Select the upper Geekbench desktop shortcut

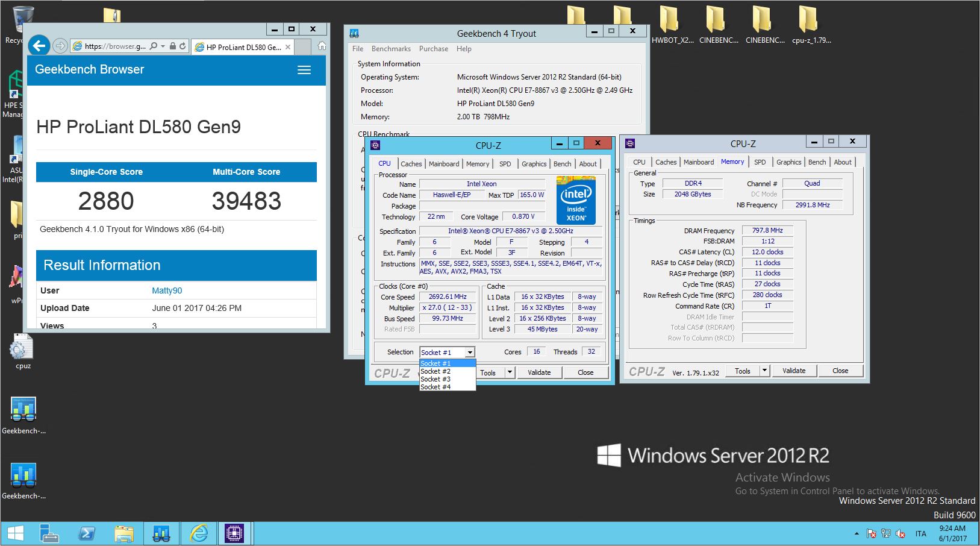point(23,415)
